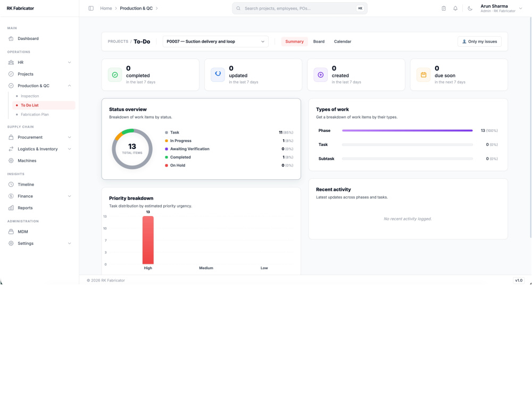Click the red High priority bar
Viewport: 532px width, 399px height.
pyautogui.click(x=148, y=240)
